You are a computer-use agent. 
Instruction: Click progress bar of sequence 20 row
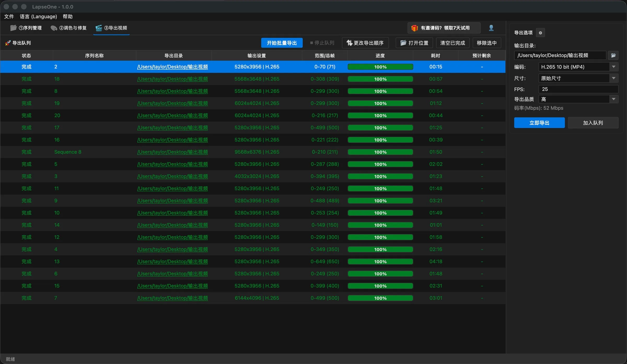coord(380,115)
